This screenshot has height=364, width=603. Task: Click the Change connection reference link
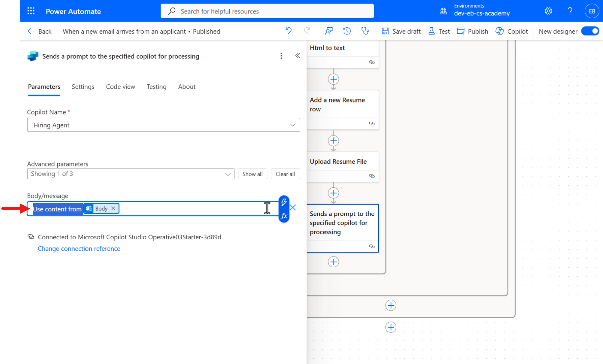pos(79,249)
